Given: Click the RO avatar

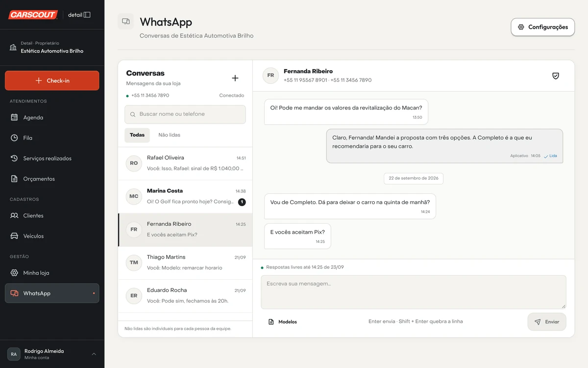Looking at the screenshot, I should pyautogui.click(x=134, y=163).
